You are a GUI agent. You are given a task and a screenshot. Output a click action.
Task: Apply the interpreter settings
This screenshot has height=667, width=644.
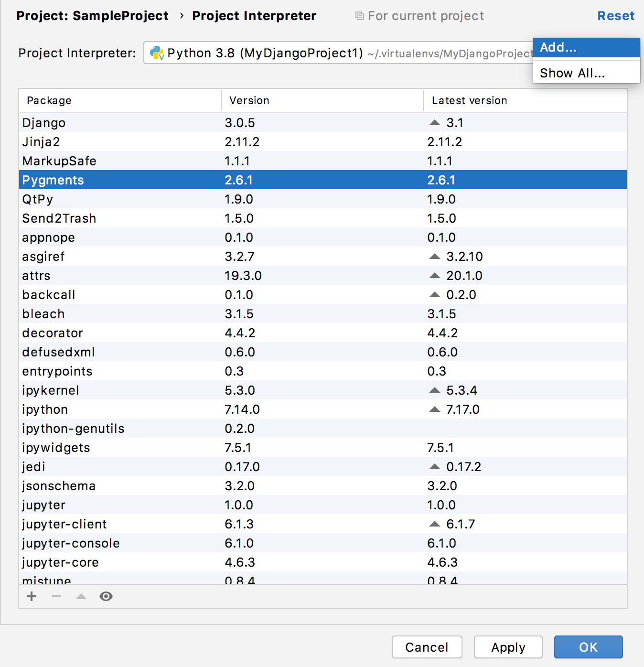508,647
